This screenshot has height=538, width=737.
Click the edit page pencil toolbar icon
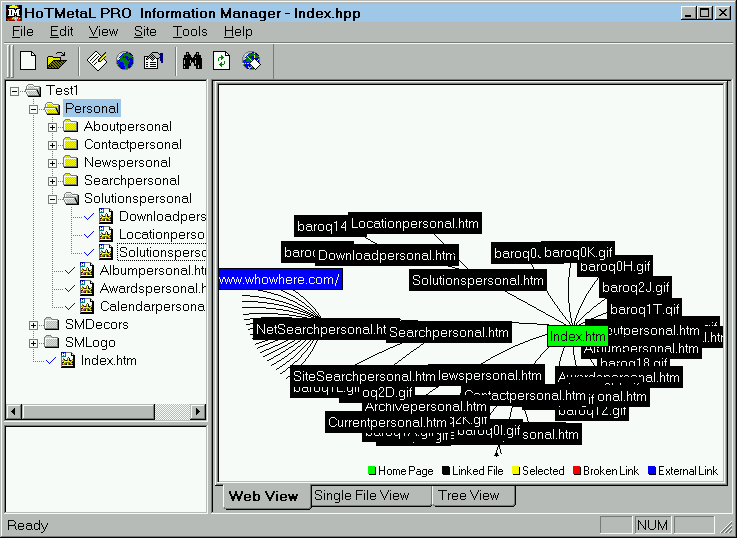click(x=97, y=61)
